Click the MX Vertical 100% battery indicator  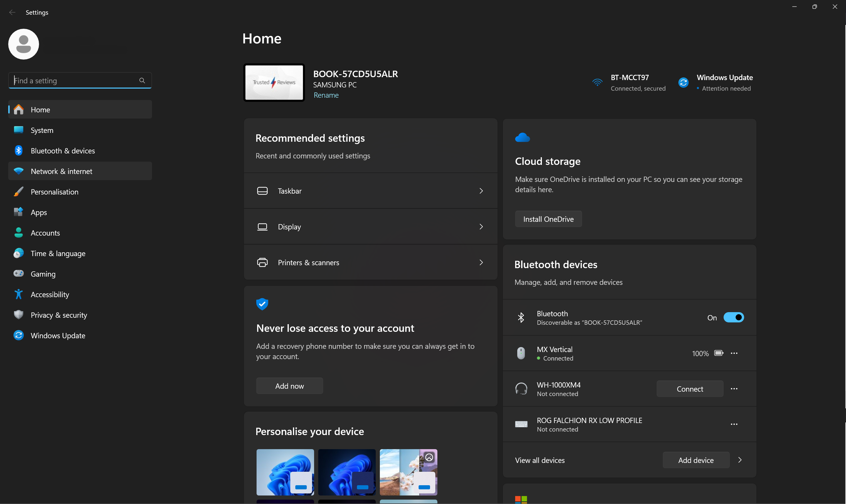[707, 353]
